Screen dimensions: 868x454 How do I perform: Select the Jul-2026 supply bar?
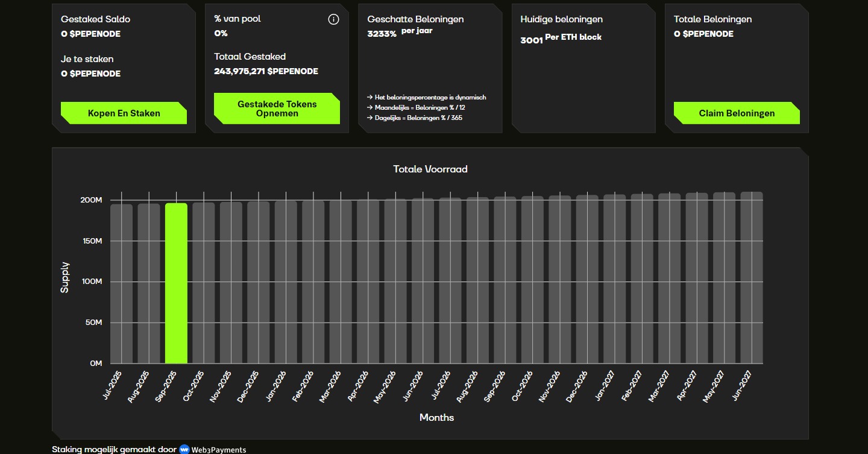pyautogui.click(x=450, y=280)
